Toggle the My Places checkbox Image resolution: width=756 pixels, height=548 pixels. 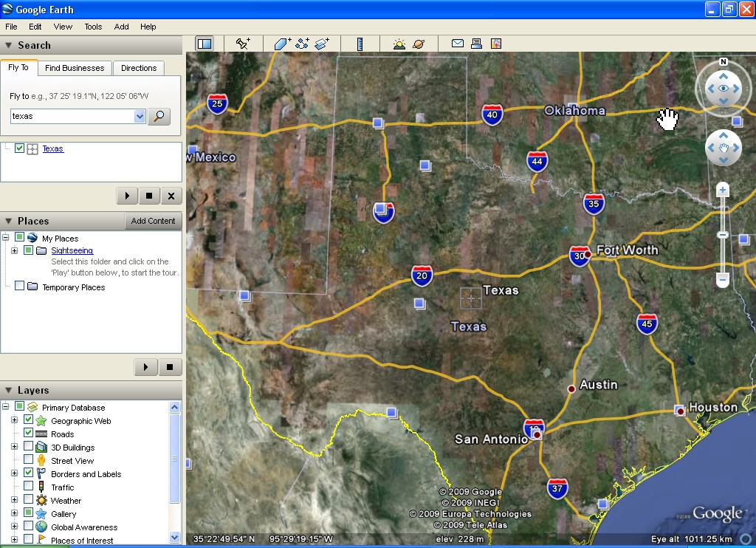click(x=19, y=237)
